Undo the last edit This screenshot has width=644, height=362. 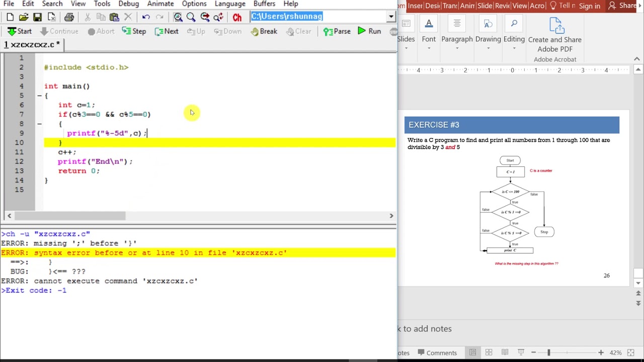coord(146,17)
